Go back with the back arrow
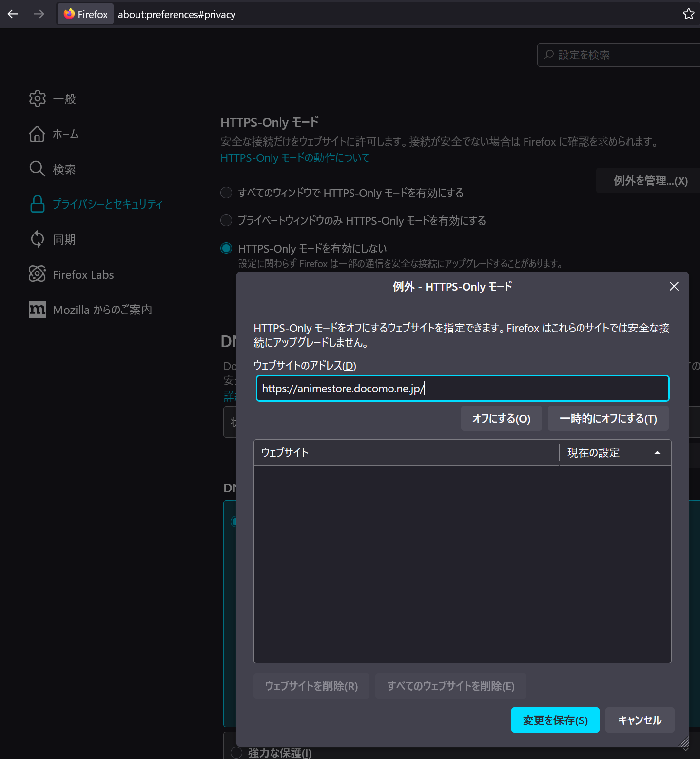Viewport: 700px width, 759px height. (13, 14)
